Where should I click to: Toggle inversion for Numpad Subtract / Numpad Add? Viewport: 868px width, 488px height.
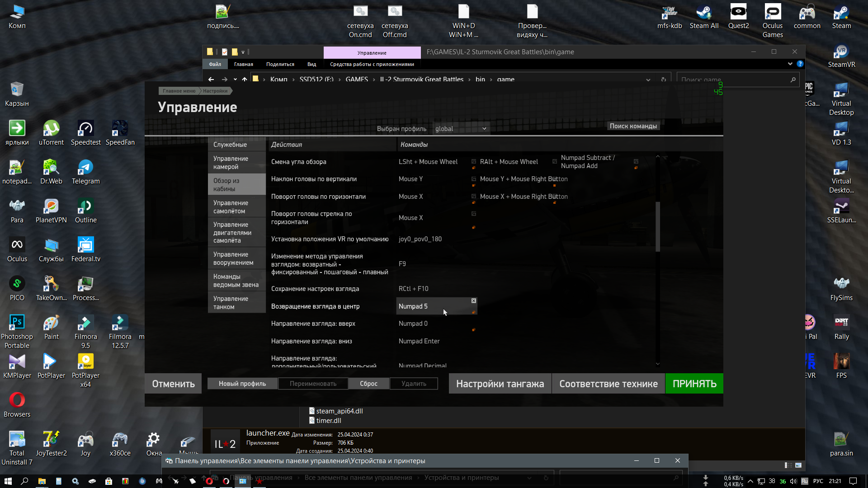pos(636,161)
